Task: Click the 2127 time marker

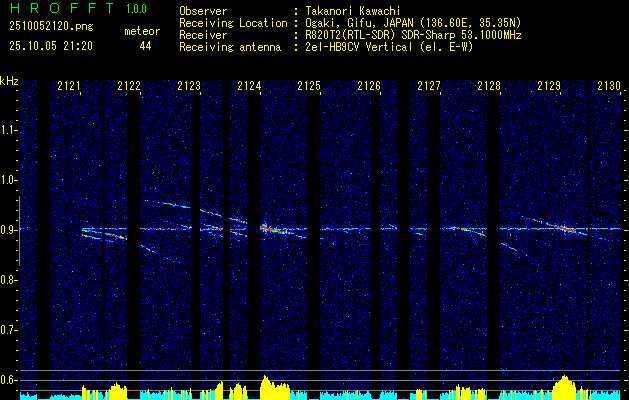Action: [x=428, y=85]
